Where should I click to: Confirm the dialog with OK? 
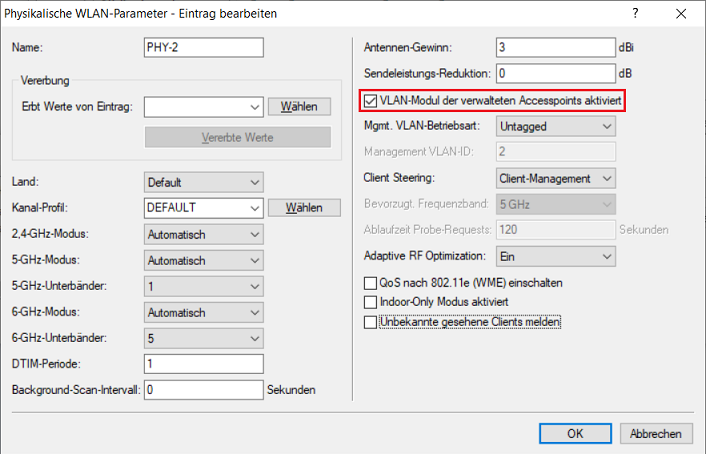coord(575,434)
